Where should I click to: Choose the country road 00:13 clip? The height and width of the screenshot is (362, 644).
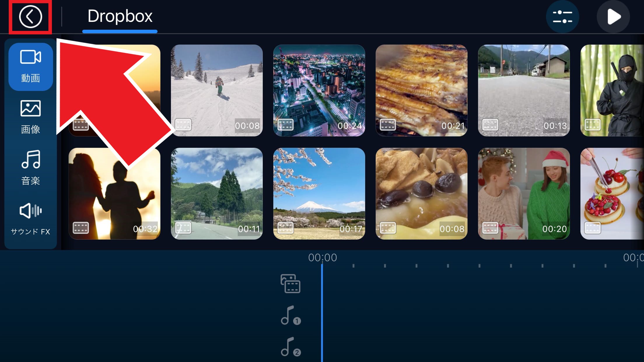[x=524, y=90]
